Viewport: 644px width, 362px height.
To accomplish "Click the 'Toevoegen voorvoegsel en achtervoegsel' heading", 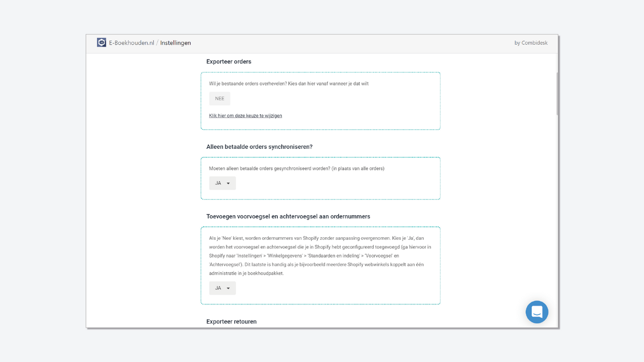I will [288, 216].
